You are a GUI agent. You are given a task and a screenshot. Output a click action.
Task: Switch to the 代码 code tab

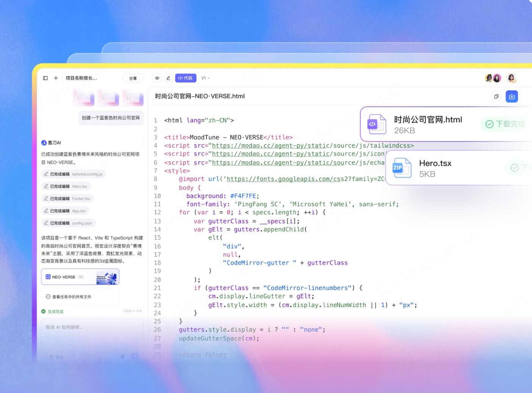[185, 78]
